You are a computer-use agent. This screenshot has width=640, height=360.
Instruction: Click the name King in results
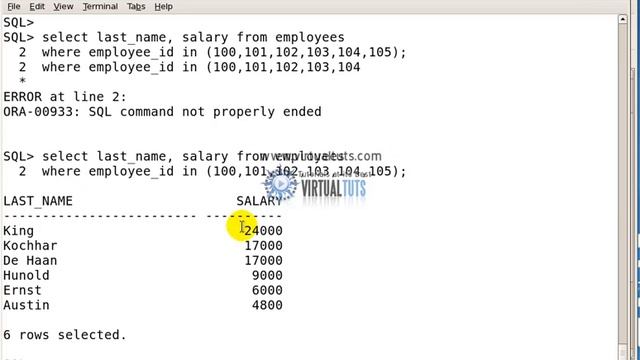pos(18,231)
